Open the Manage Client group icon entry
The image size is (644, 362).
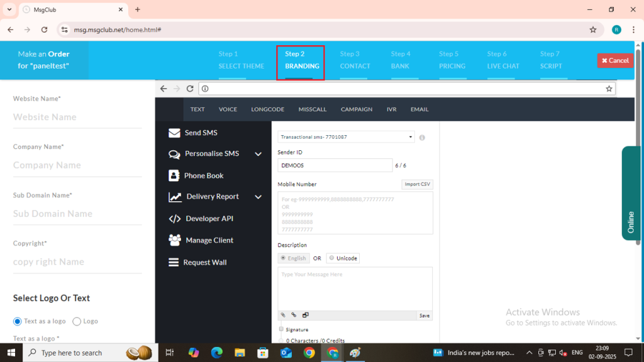point(201,240)
